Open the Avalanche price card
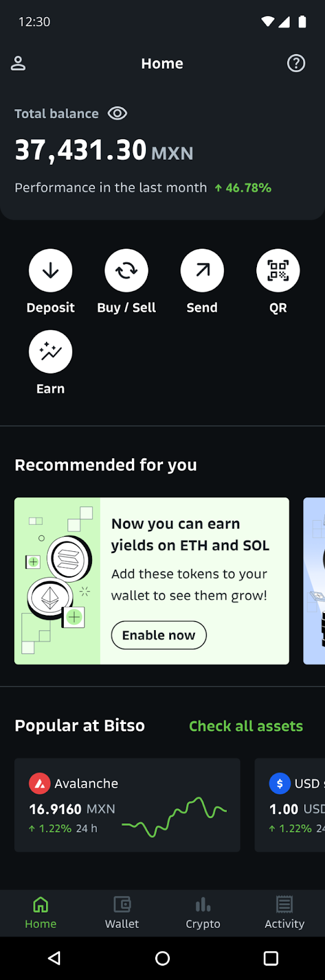Screen dimensions: 325x980 tap(128, 805)
